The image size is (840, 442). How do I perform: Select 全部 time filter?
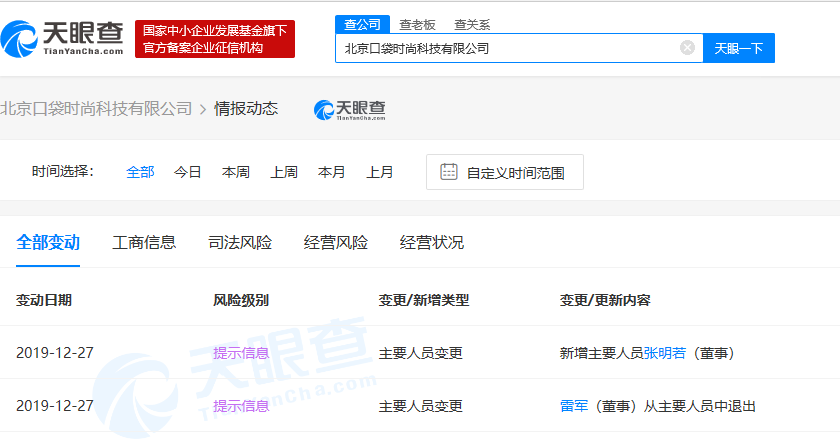click(x=140, y=172)
